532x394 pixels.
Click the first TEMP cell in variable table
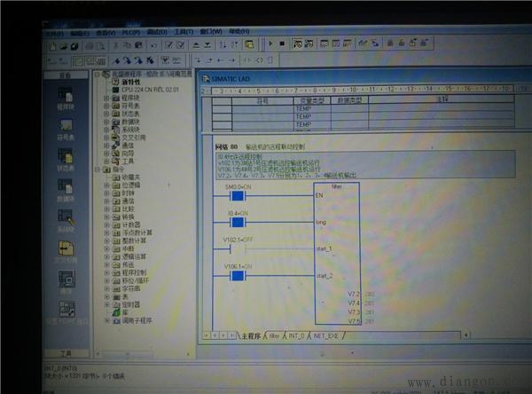[x=312, y=108]
